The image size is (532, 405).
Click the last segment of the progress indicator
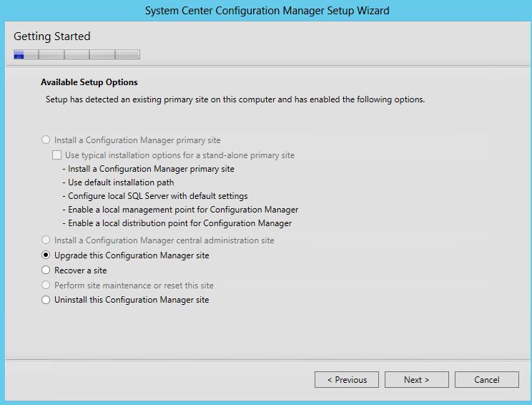click(x=127, y=54)
